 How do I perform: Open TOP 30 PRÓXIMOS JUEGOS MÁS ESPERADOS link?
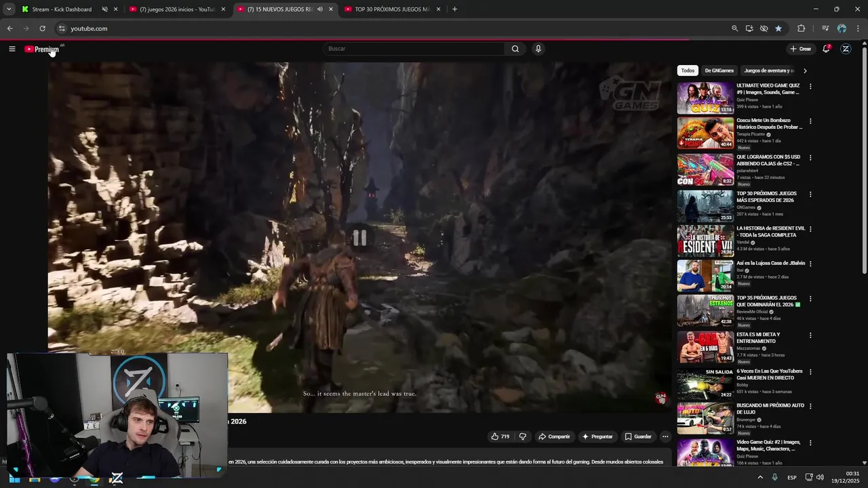(766, 197)
